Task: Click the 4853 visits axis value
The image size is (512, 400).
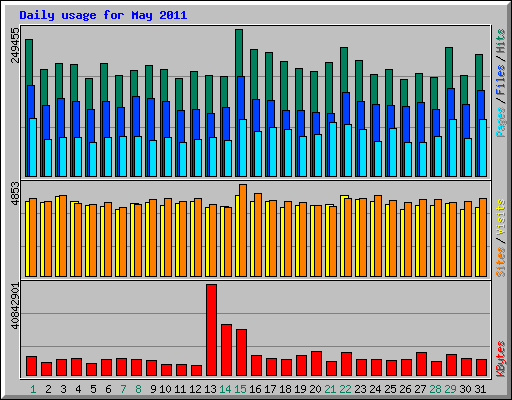Action: pos(15,194)
